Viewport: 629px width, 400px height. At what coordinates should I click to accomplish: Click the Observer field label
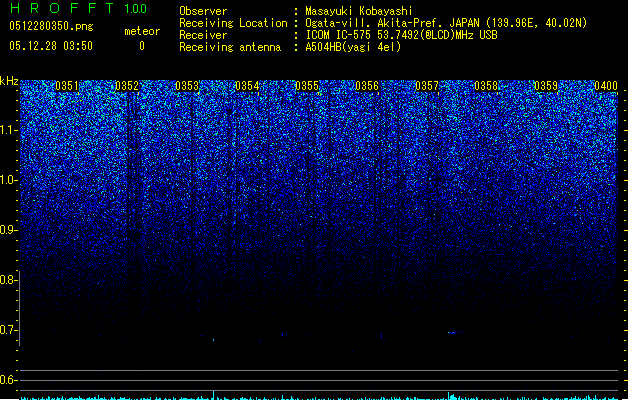pyautogui.click(x=203, y=11)
